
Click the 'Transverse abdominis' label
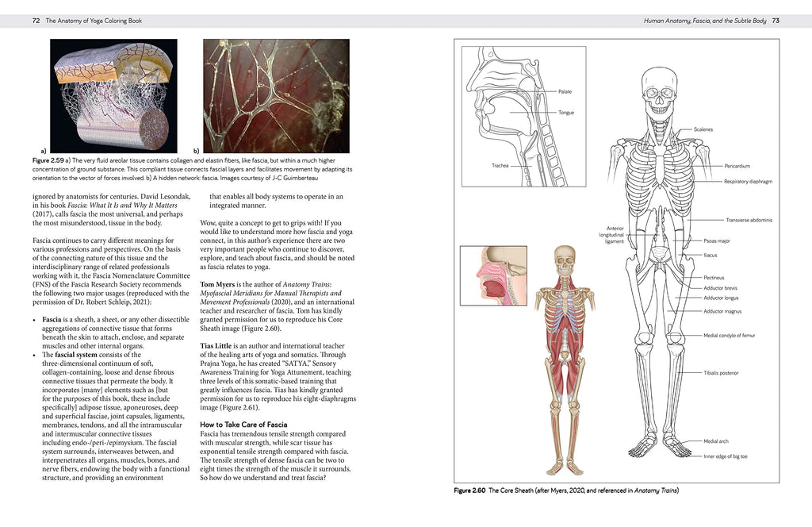click(x=749, y=220)
